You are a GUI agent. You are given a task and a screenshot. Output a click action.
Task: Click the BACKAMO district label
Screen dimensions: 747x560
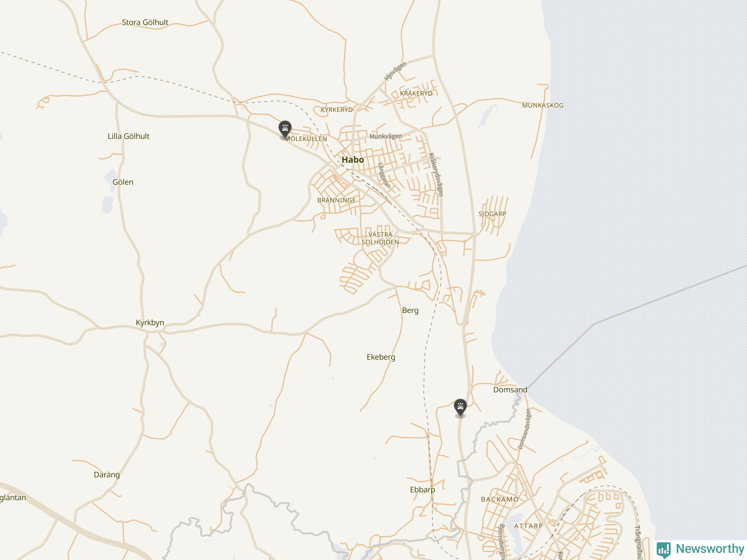[500, 499]
